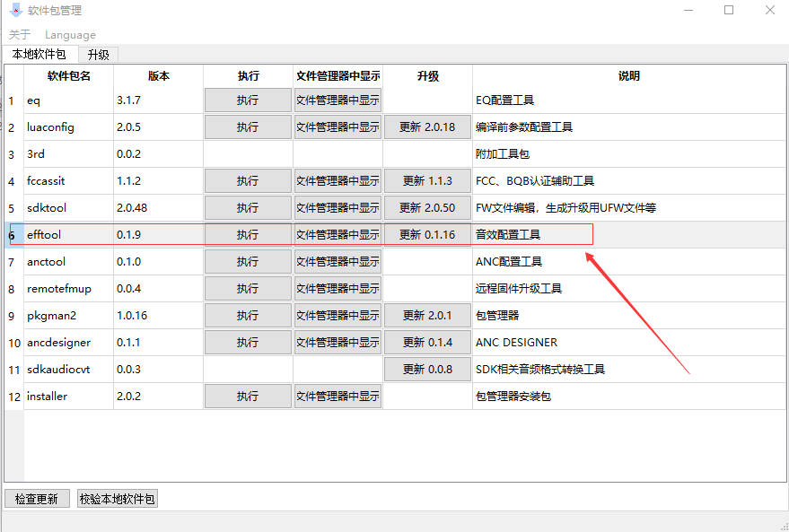Viewport: 789px width, 532px height.
Task: Click the 版本 column header
Action: [x=159, y=76]
